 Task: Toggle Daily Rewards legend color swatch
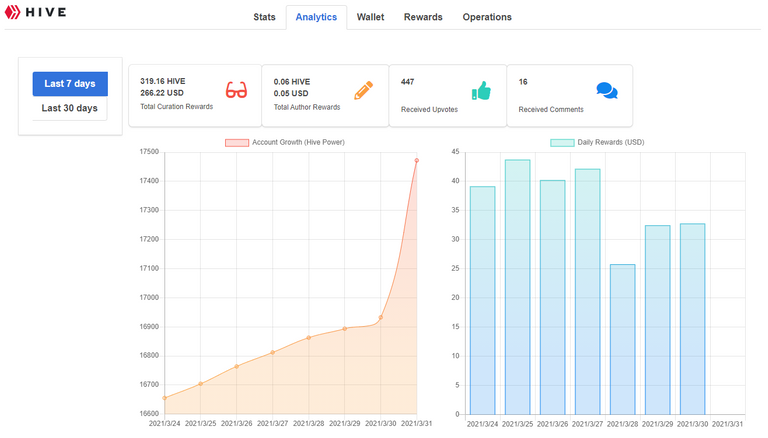pos(562,143)
